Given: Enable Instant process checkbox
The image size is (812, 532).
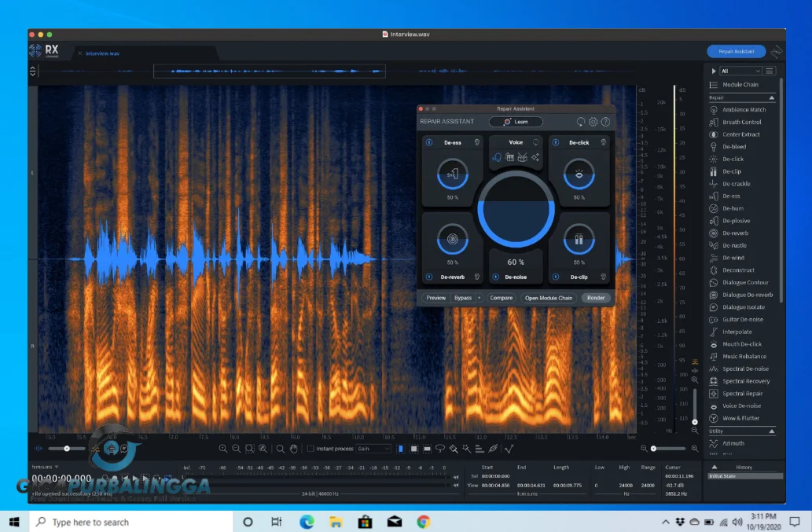Looking at the screenshot, I should pyautogui.click(x=310, y=449).
